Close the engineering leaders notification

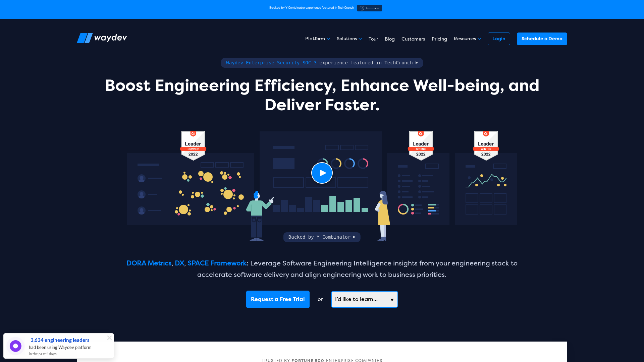(109, 337)
